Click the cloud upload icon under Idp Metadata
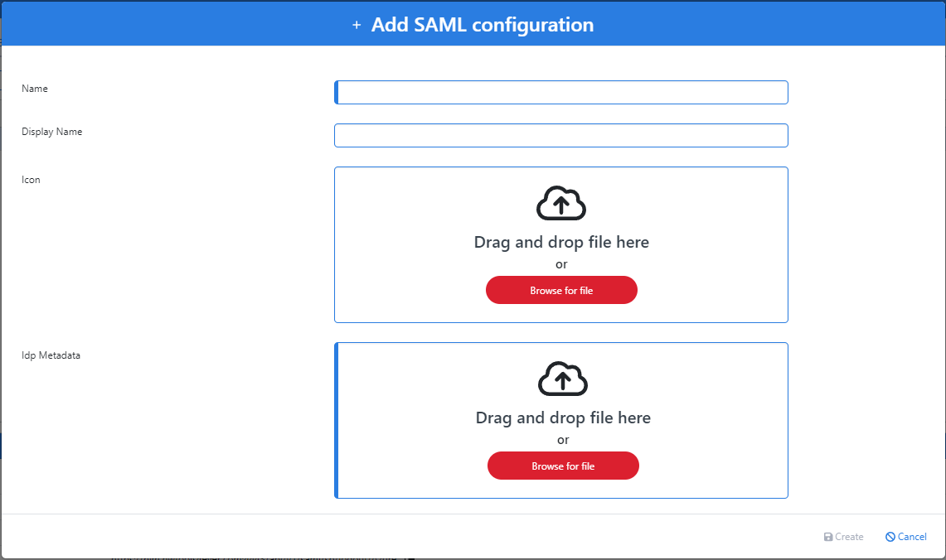The width and height of the screenshot is (946, 560). pyautogui.click(x=563, y=379)
